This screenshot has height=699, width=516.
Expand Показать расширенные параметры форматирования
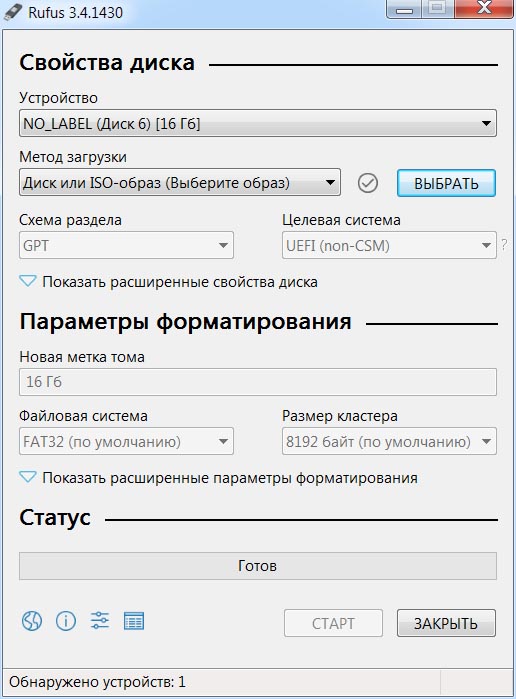coord(219,478)
